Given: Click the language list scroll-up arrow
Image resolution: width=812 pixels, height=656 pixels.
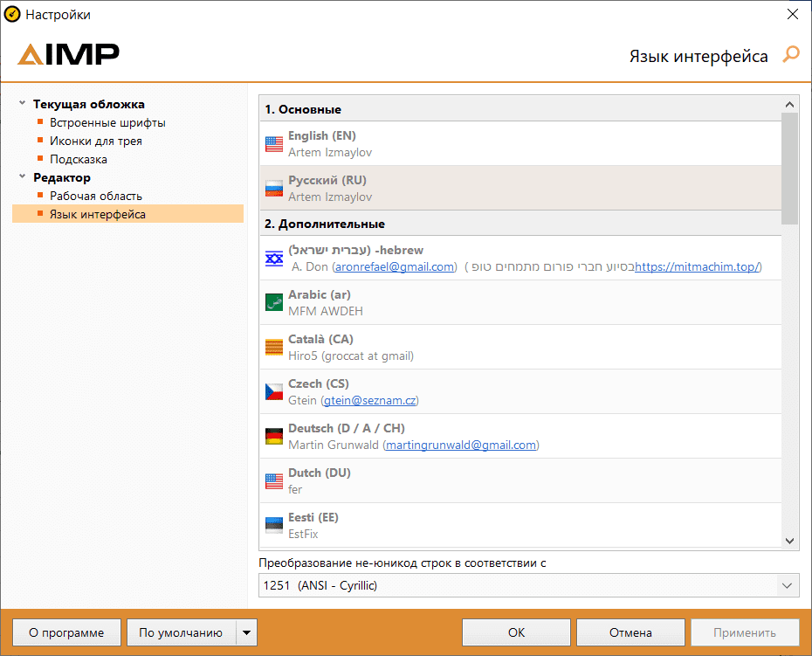Looking at the screenshot, I should coord(789,105).
